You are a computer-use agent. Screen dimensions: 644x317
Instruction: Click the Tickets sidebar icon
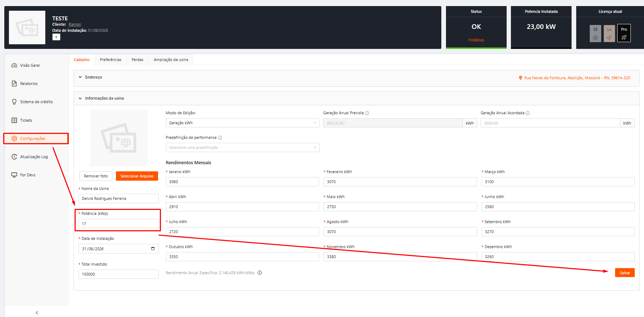14,120
